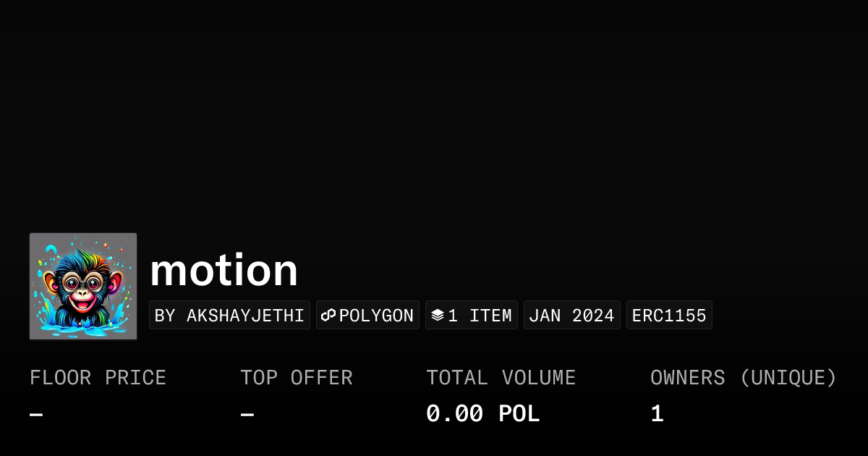Click the 1 ITEM count text
This screenshot has width=868, height=456.
pos(480,316)
